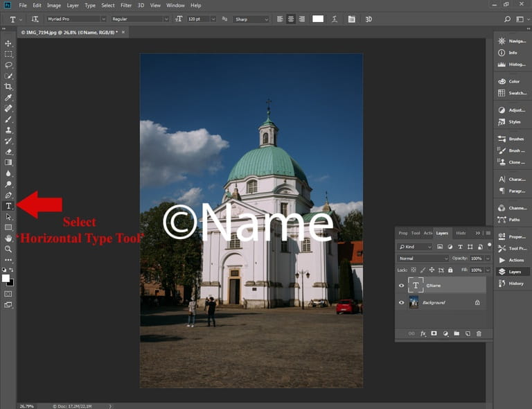Open the Navigator panel button
Screen dimensions: 532x409
pos(512,41)
